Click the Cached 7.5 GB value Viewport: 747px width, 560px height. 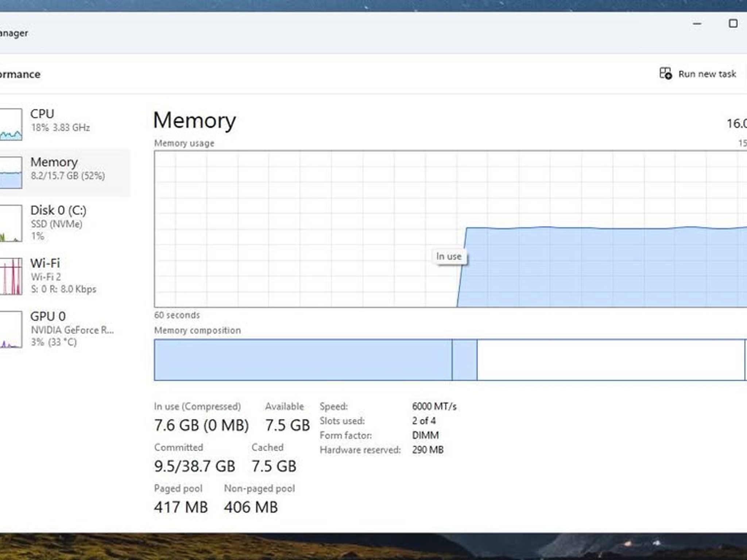pos(274,466)
